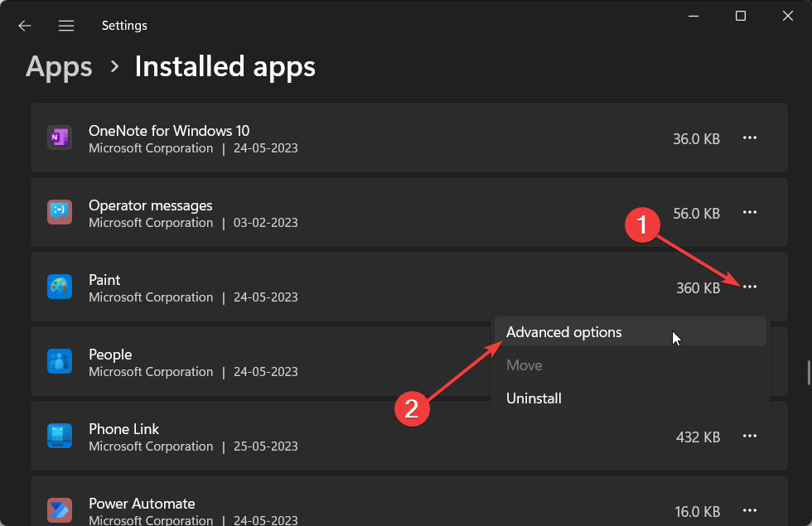
Task: Click the 36.0 KB size value
Action: point(696,139)
